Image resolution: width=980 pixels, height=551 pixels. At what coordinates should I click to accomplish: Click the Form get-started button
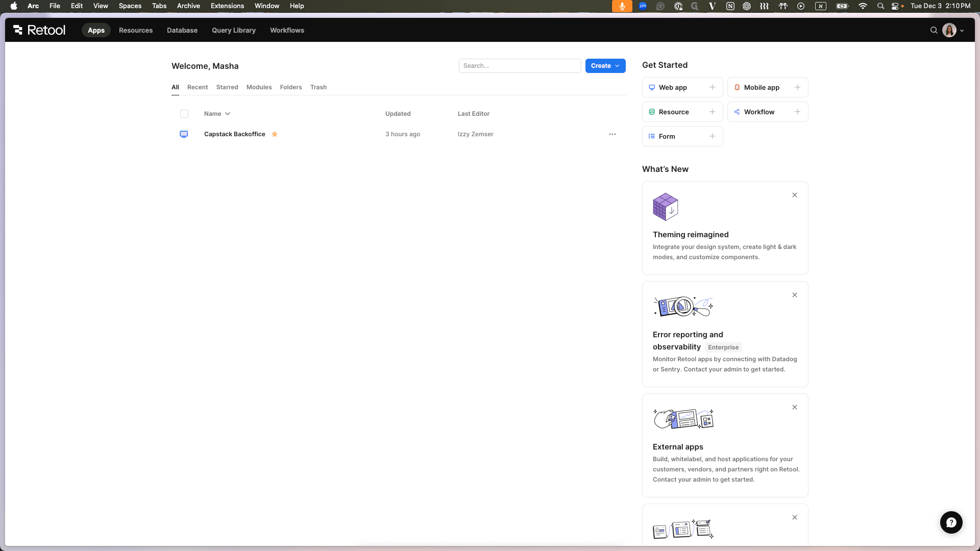click(x=682, y=136)
